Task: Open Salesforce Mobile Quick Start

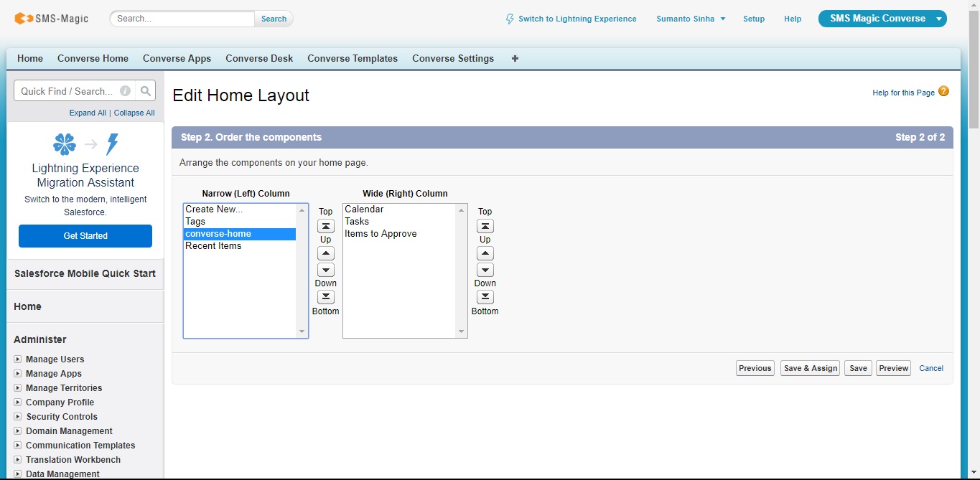Action: pyautogui.click(x=85, y=273)
